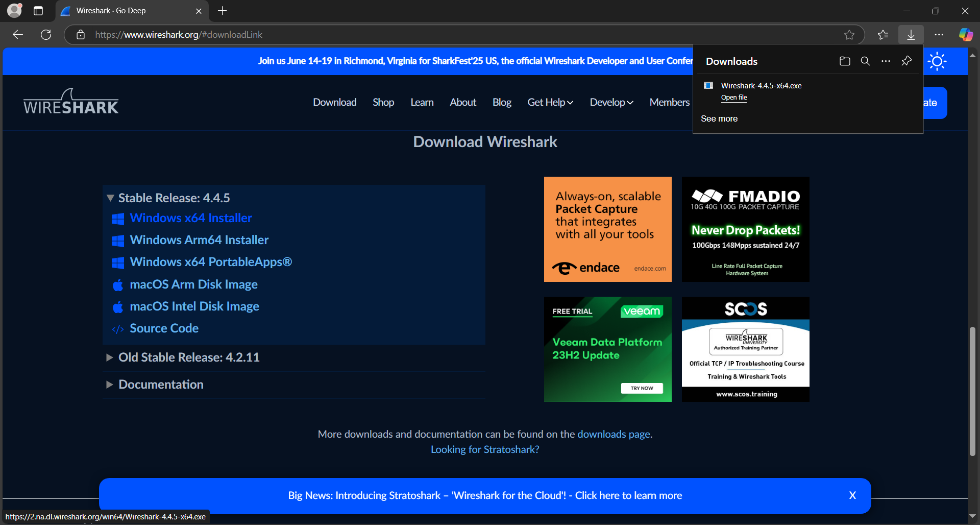Screen dimensions: 980x525
Task: Click the scrollbar down arrow
Action: point(973,516)
